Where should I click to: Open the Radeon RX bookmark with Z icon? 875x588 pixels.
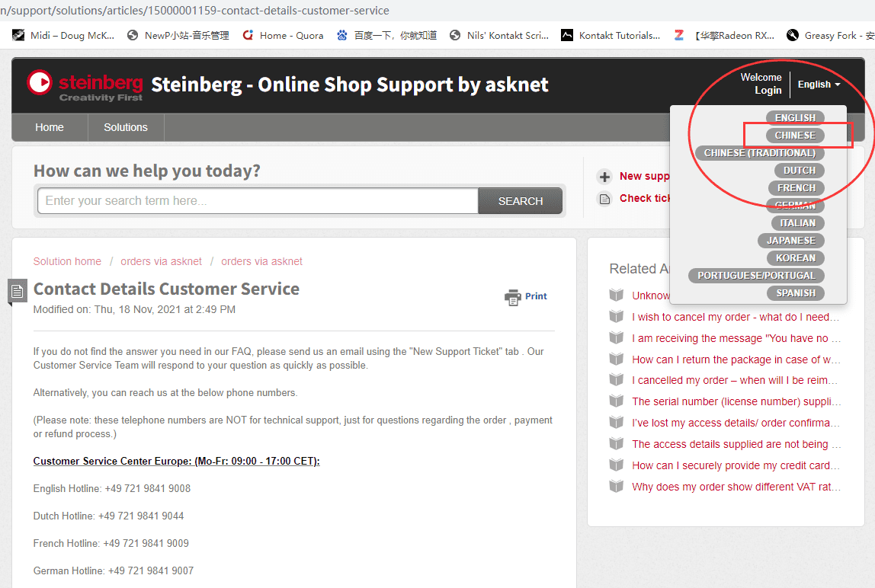click(724, 35)
